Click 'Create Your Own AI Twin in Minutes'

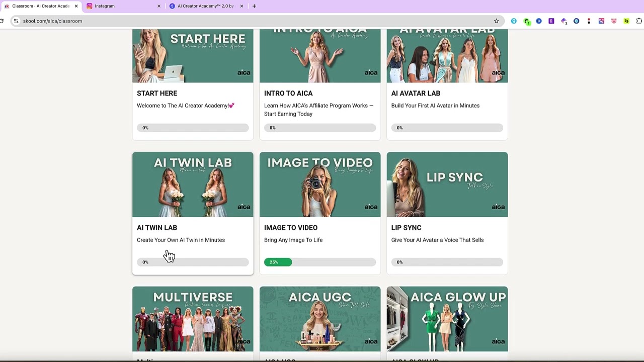click(181, 240)
